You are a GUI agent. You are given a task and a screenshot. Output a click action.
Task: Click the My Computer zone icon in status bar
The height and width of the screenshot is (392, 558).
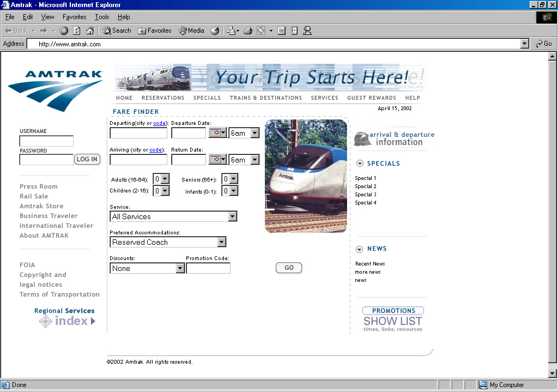point(483,385)
